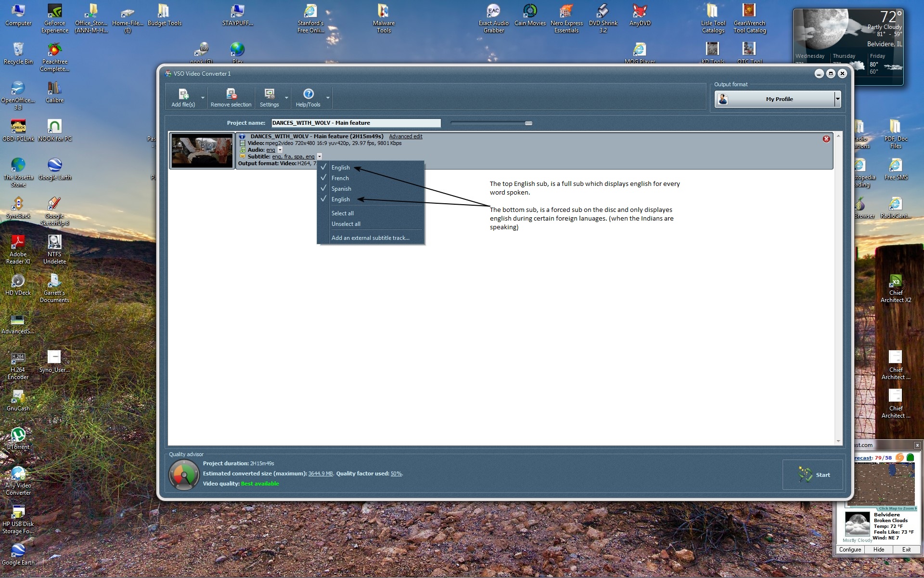Viewport: 924px width, 578px height.
Task: Open the AnyDVD desktop icon
Action: pyautogui.click(x=640, y=15)
